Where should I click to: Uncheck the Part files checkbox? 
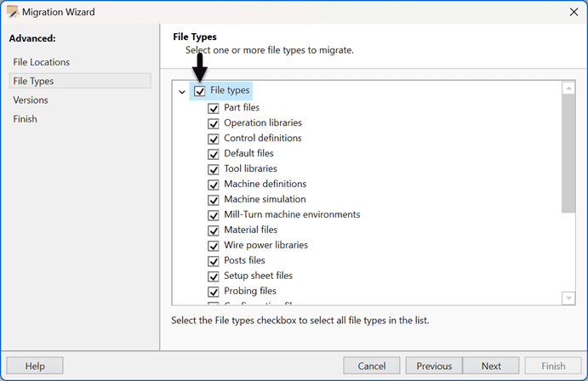(x=214, y=108)
